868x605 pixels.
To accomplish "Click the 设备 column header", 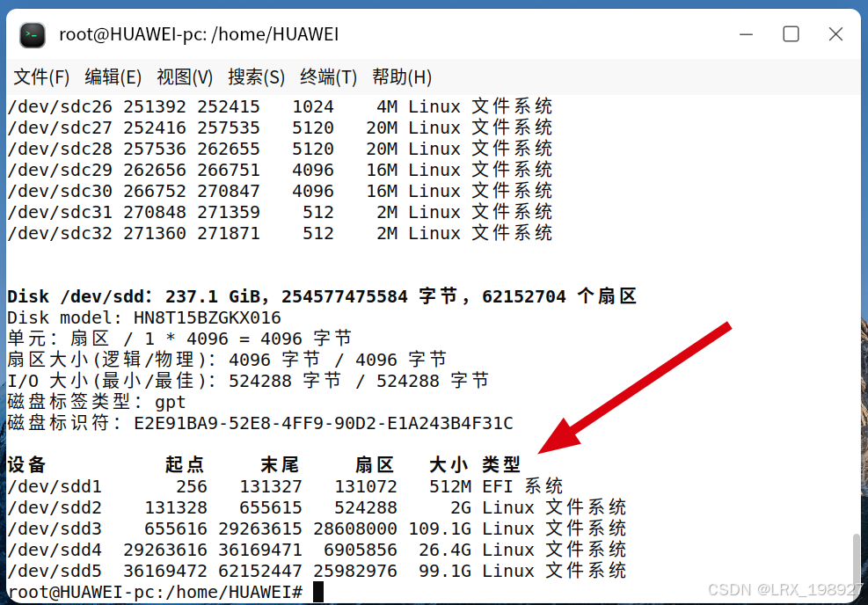I will click(x=26, y=465).
